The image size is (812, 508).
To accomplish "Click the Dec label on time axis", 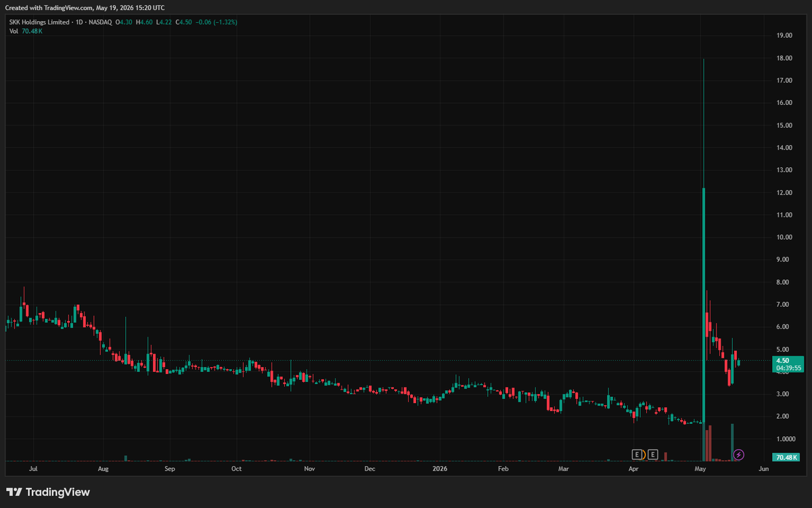I will [x=369, y=468].
